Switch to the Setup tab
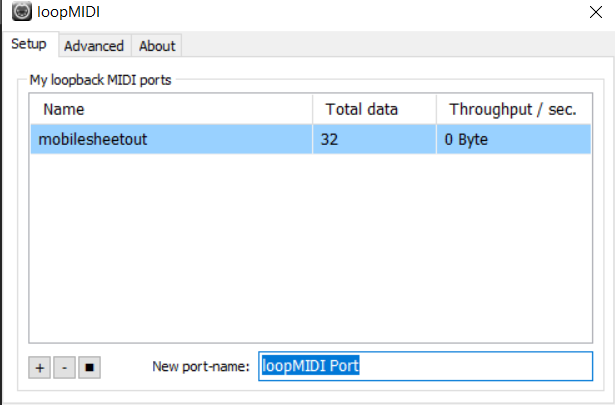615x405 pixels. [29, 45]
